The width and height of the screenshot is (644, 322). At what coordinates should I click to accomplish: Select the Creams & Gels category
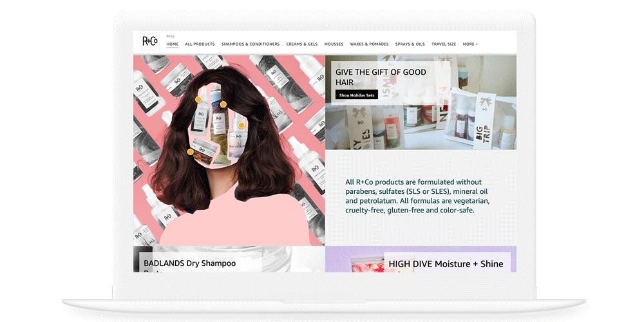302,44
